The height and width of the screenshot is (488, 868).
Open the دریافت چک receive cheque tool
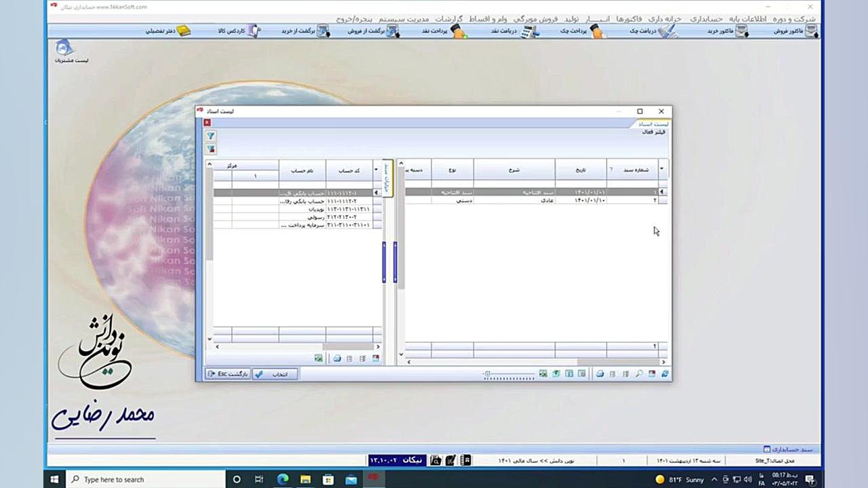654,31
